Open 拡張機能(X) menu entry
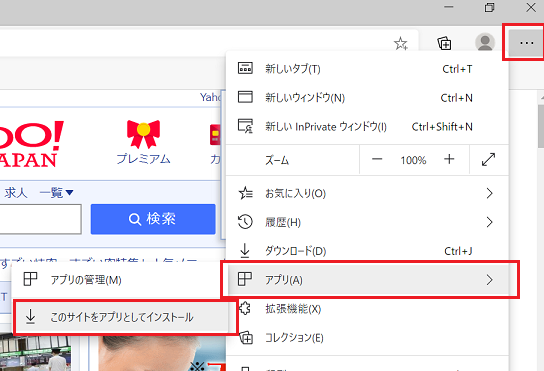The image size is (544, 371). pos(367,309)
